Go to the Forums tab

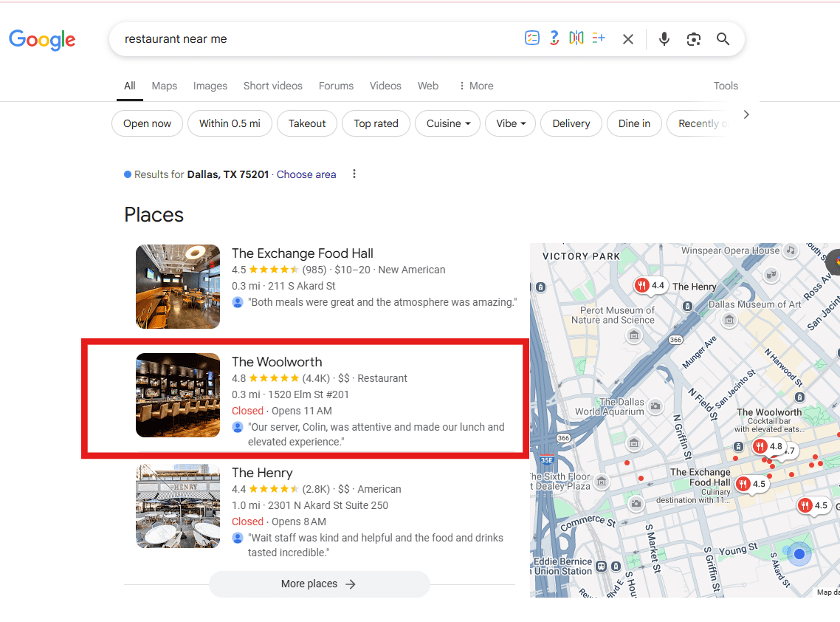click(x=336, y=86)
